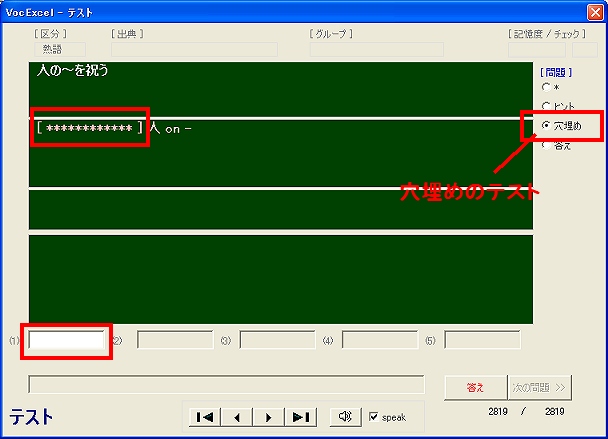Click the 出典 field
608x439 pixels.
(194, 50)
